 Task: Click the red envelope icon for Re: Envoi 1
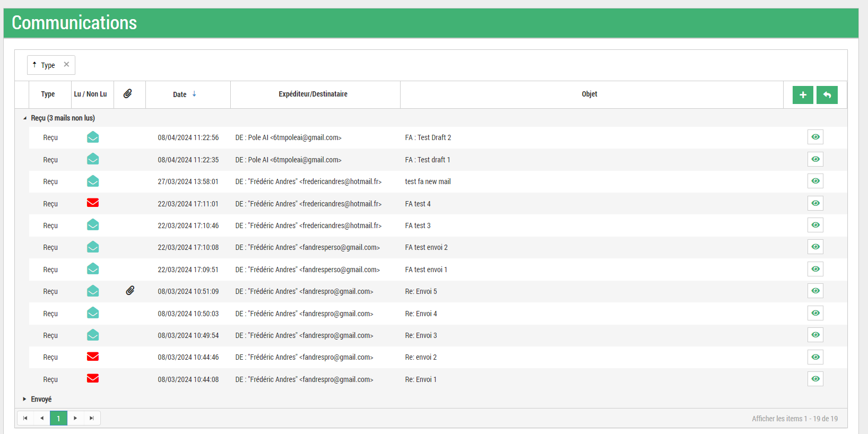tap(93, 379)
